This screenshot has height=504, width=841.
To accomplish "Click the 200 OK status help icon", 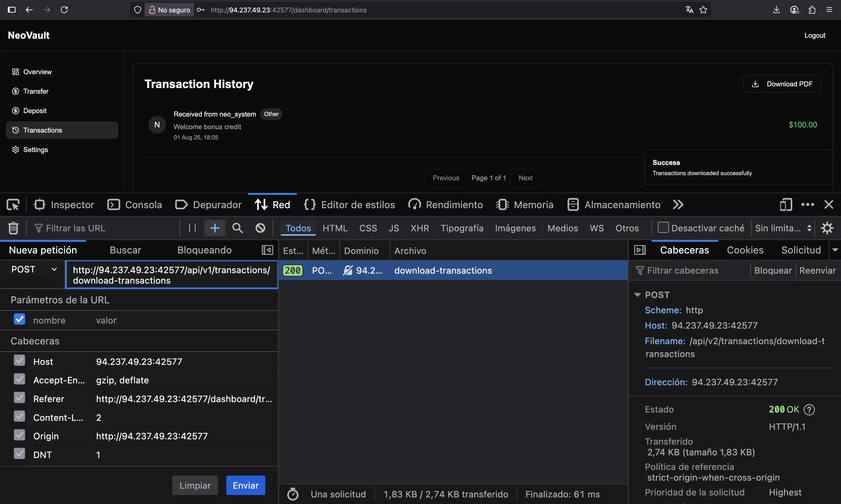I will (x=809, y=410).
